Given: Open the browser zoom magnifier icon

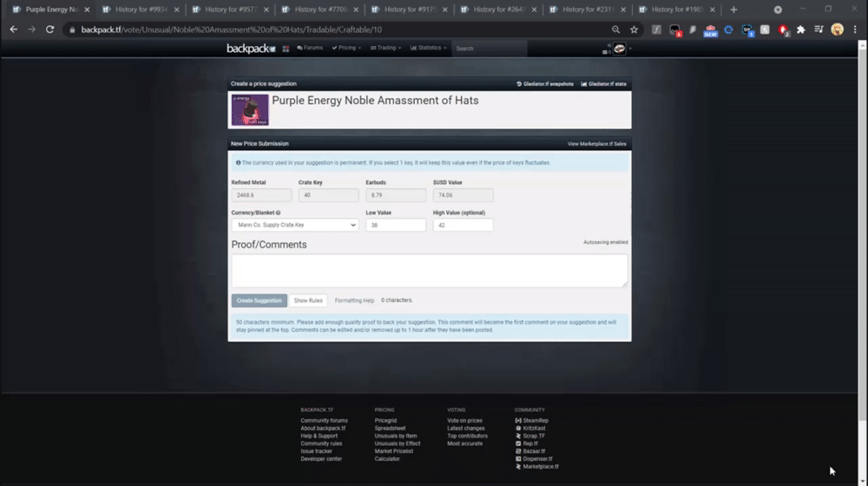Looking at the screenshot, I should 615,30.
